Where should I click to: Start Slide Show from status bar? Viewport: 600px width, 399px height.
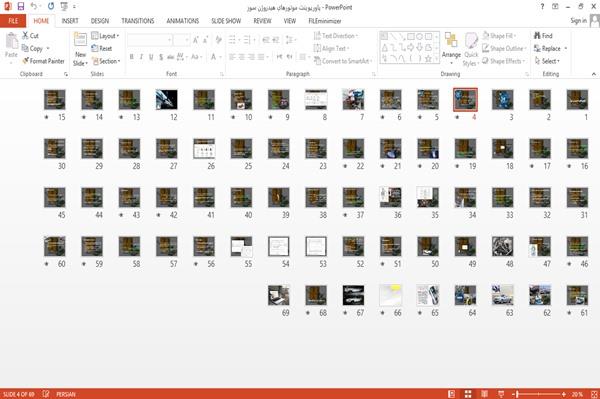tap(501, 394)
